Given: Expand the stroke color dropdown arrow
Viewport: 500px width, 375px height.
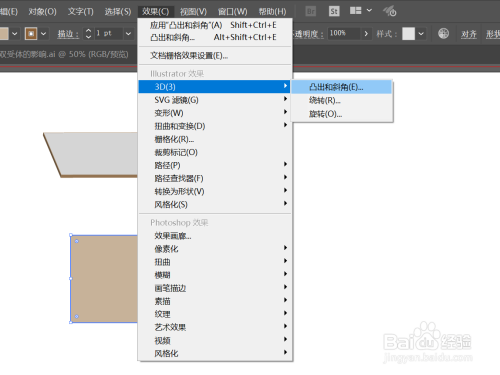Looking at the screenshot, I should tap(43, 34).
